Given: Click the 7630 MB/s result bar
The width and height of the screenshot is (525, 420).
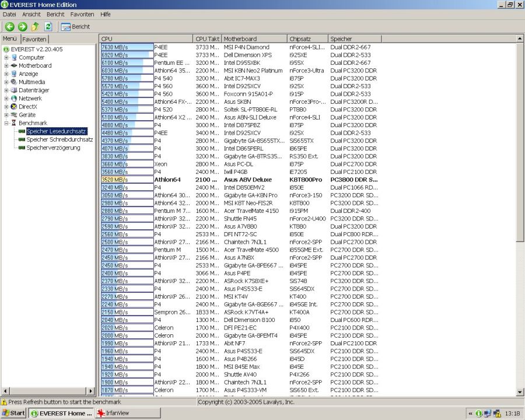Looking at the screenshot, I should click(x=127, y=47).
